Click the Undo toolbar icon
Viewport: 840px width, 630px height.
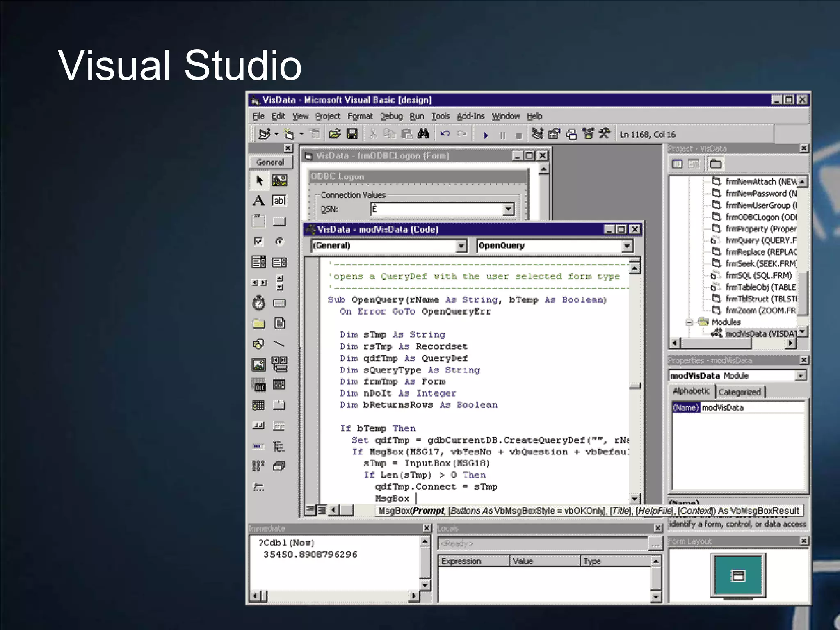[445, 134]
